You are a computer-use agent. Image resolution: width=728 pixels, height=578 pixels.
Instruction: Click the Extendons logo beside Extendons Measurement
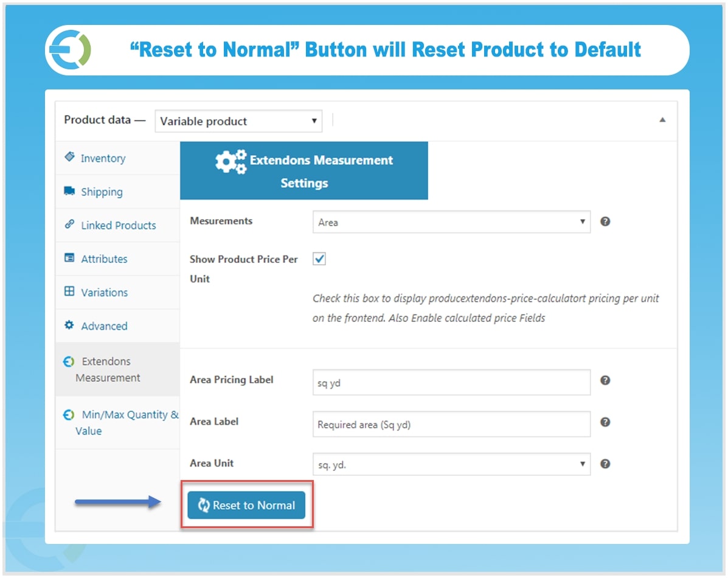69,361
